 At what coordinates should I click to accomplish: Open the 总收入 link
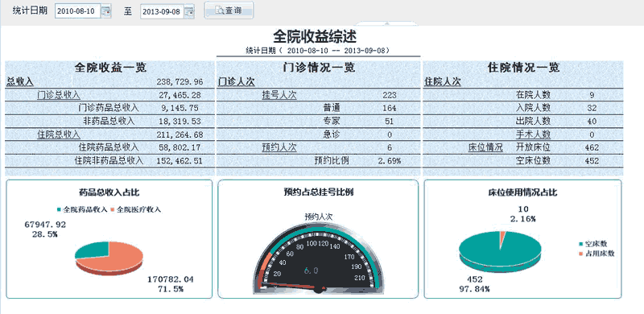19,82
